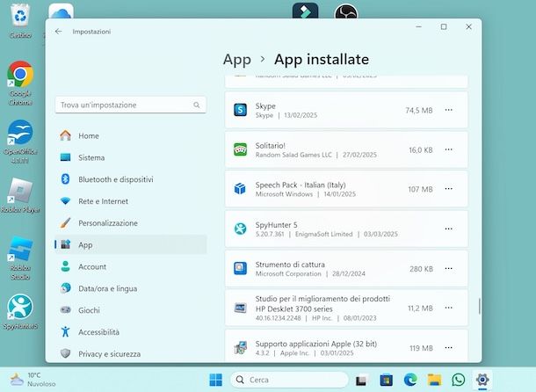Screen dimensions: 536x392
Task: Open Windows Start menu
Action: point(215,380)
